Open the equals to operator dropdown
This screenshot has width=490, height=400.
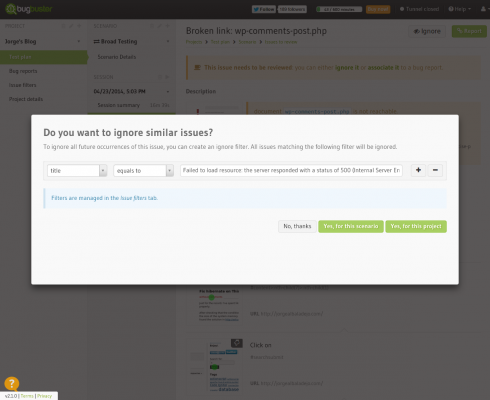tap(143, 171)
